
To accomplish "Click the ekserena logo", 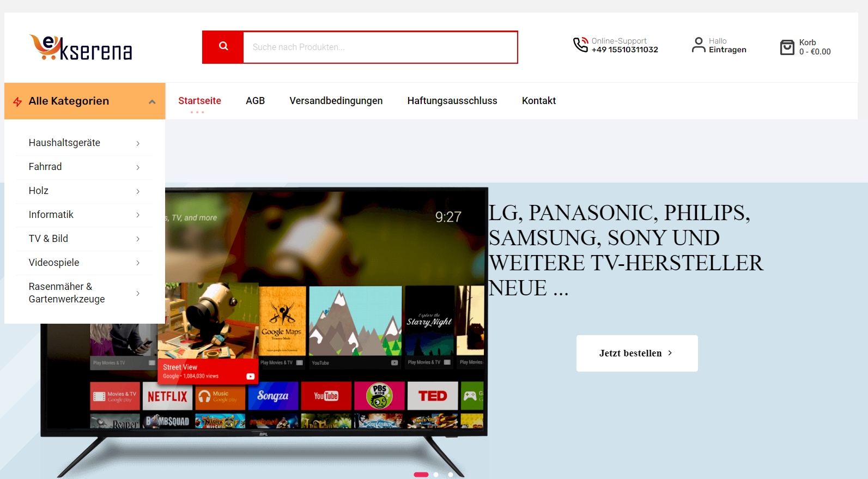I will point(81,47).
